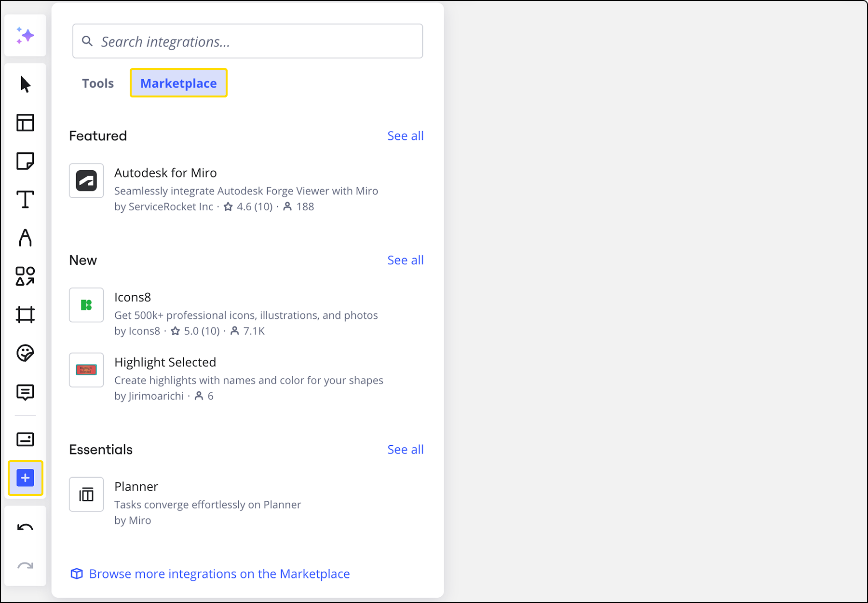Select the pen drawing tool

point(25,238)
